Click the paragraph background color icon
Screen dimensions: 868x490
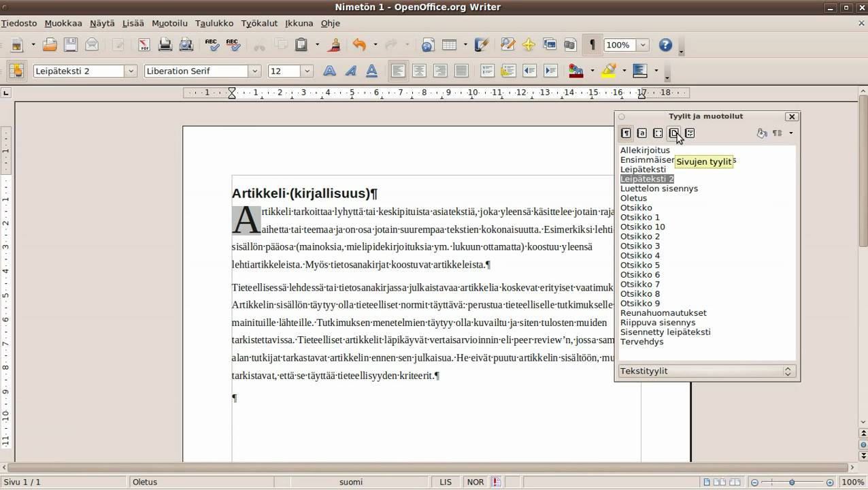coord(639,71)
